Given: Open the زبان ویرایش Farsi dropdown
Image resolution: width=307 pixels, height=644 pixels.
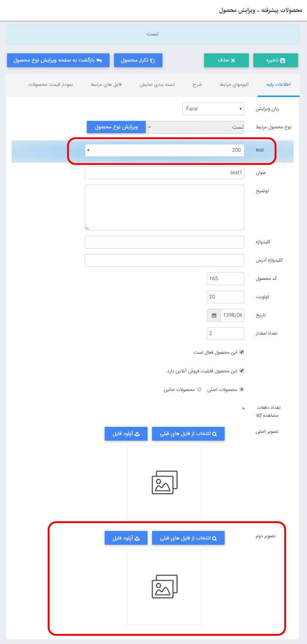Looking at the screenshot, I should pyautogui.click(x=213, y=109).
